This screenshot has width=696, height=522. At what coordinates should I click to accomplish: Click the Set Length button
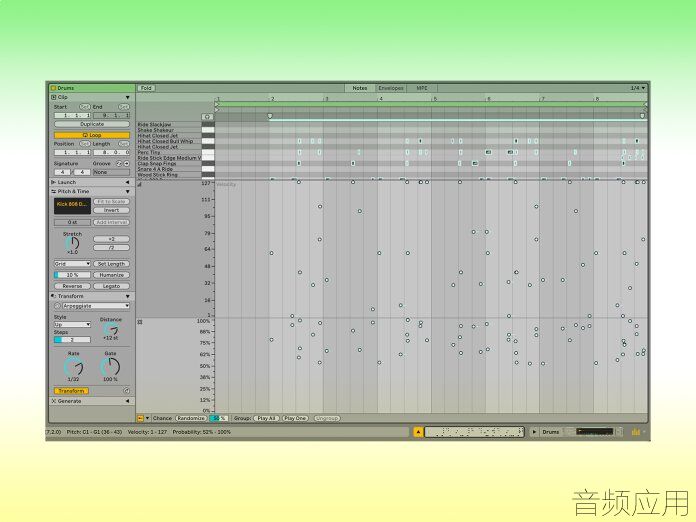[x=111, y=264]
